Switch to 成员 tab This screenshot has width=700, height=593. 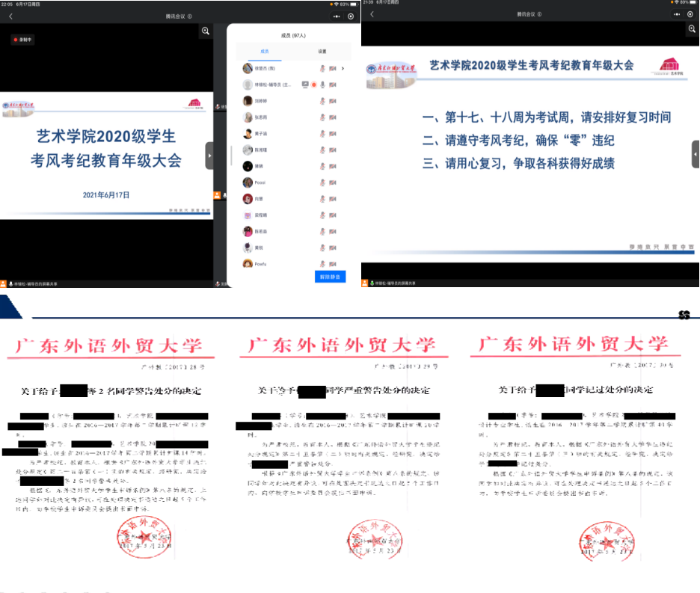[264, 52]
